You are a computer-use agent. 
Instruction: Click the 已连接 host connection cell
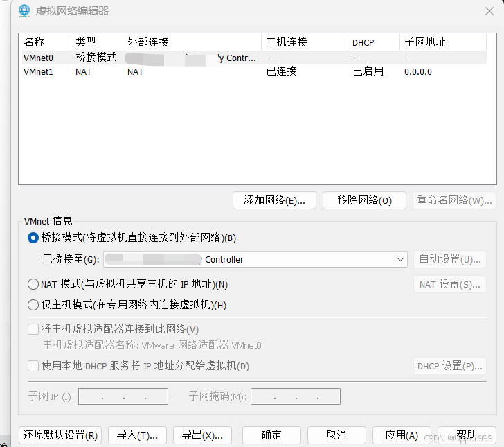coord(282,71)
